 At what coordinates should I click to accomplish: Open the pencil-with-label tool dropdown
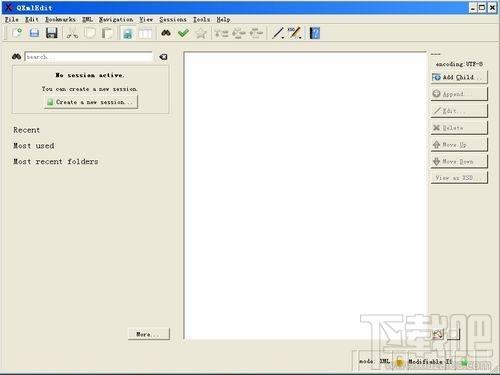click(x=300, y=37)
